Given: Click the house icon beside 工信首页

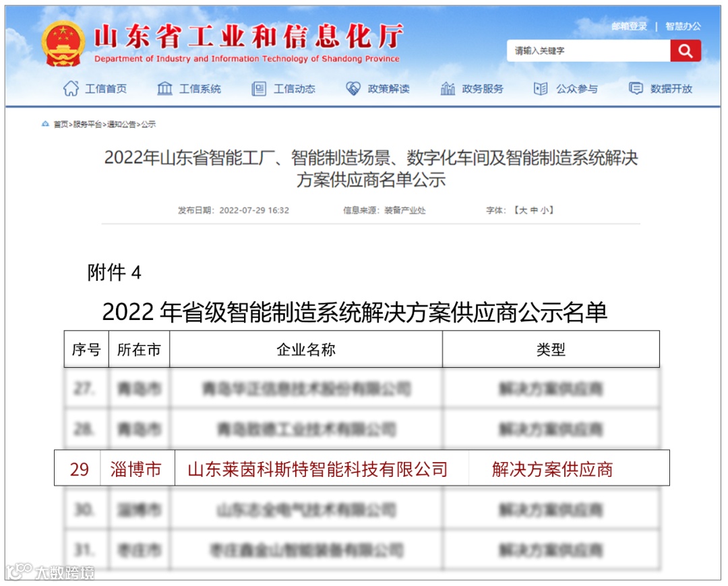Looking at the screenshot, I should click(x=71, y=88).
